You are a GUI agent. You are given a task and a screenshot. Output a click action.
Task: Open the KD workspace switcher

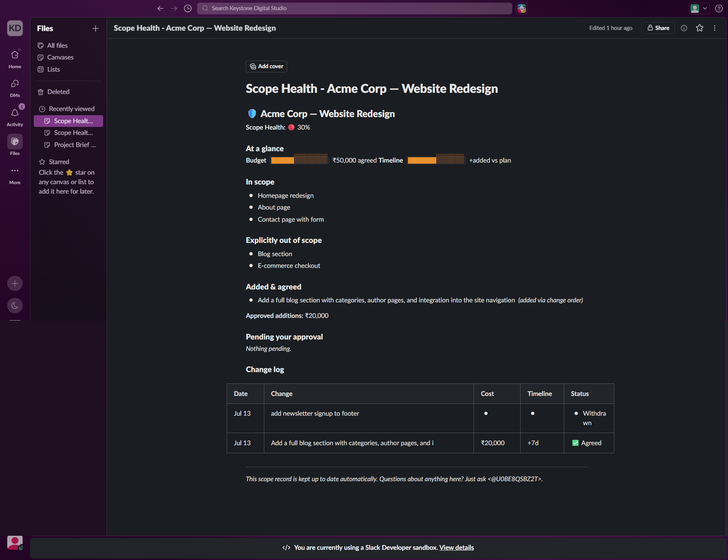coord(15,28)
